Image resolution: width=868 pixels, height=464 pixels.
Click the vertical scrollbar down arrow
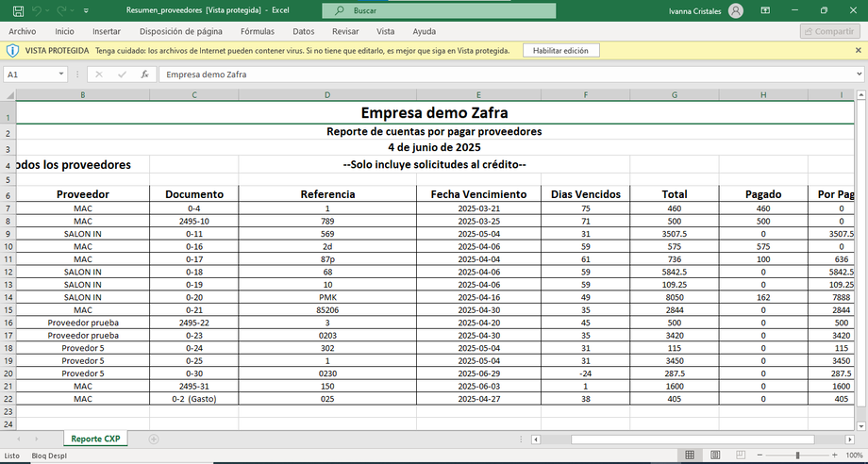coord(860,426)
